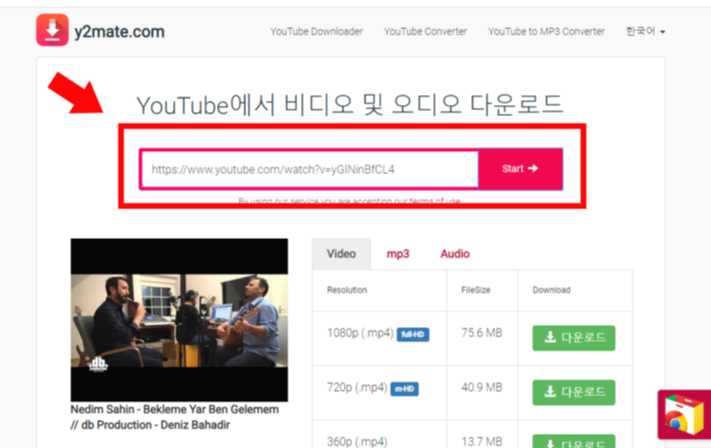Open the terms of use link
711x448 pixels.
[435, 201]
